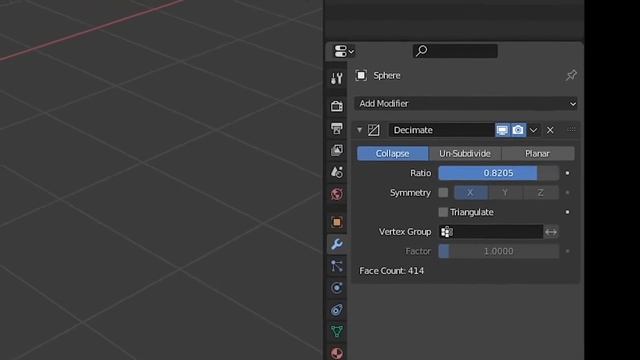Image resolution: width=640 pixels, height=360 pixels.
Task: Select the Collapse mode tab
Action: pyautogui.click(x=393, y=153)
